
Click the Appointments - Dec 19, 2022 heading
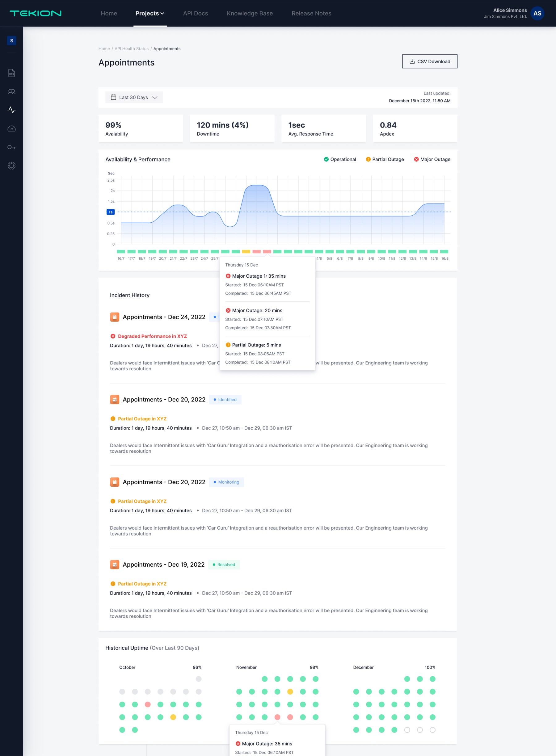(164, 565)
